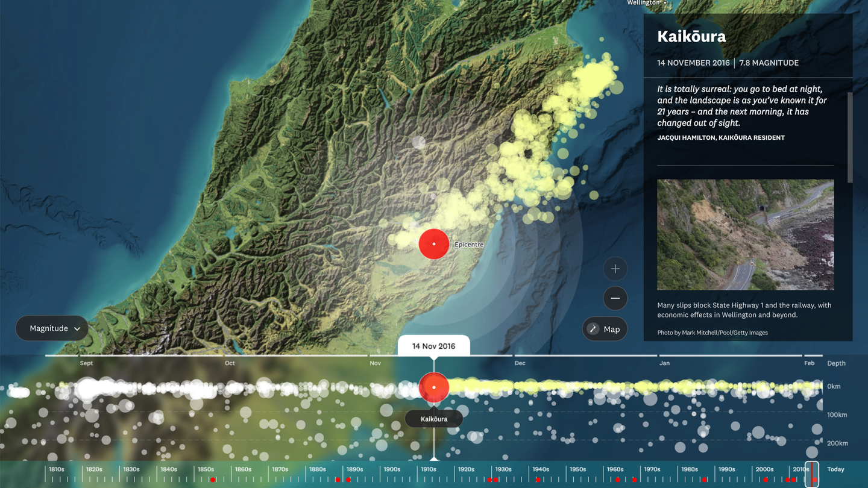Jump to the 1820s on the decade timeline
This screenshot has height=488, width=868.
[x=94, y=469]
